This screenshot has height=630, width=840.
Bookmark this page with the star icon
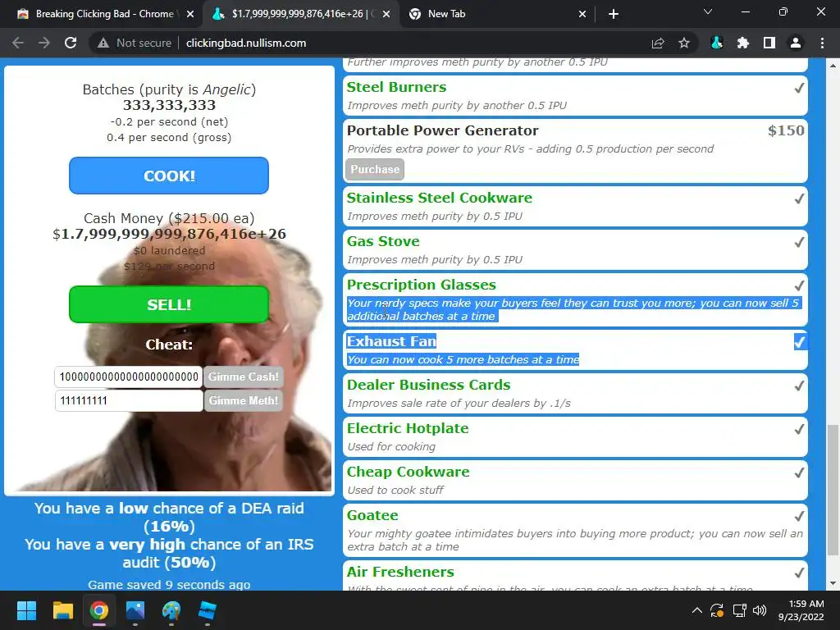(684, 43)
